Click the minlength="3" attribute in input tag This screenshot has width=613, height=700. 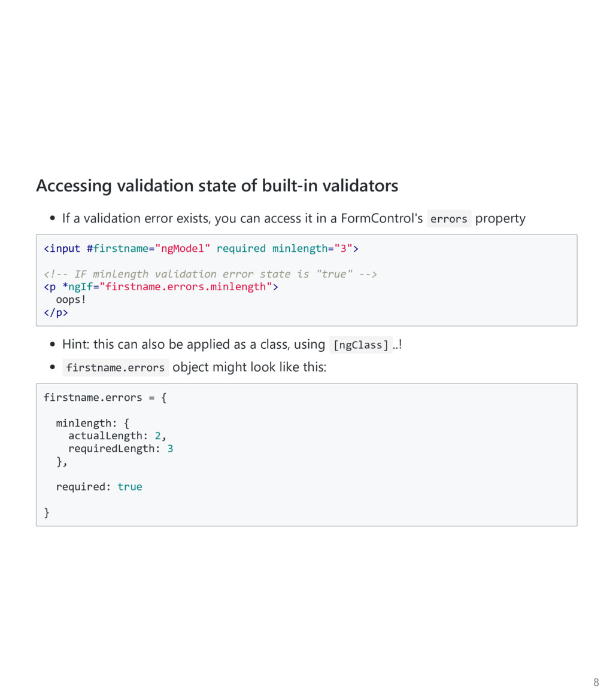(312, 248)
